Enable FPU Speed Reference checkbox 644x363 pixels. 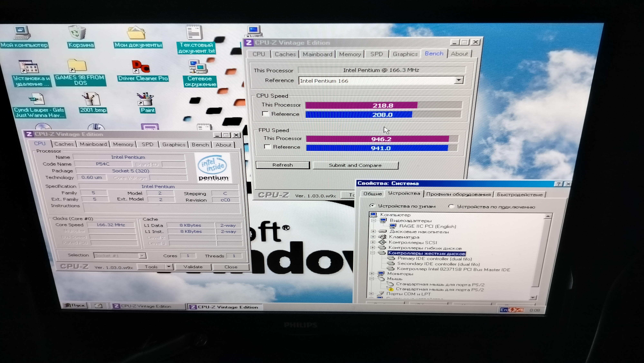click(x=267, y=147)
